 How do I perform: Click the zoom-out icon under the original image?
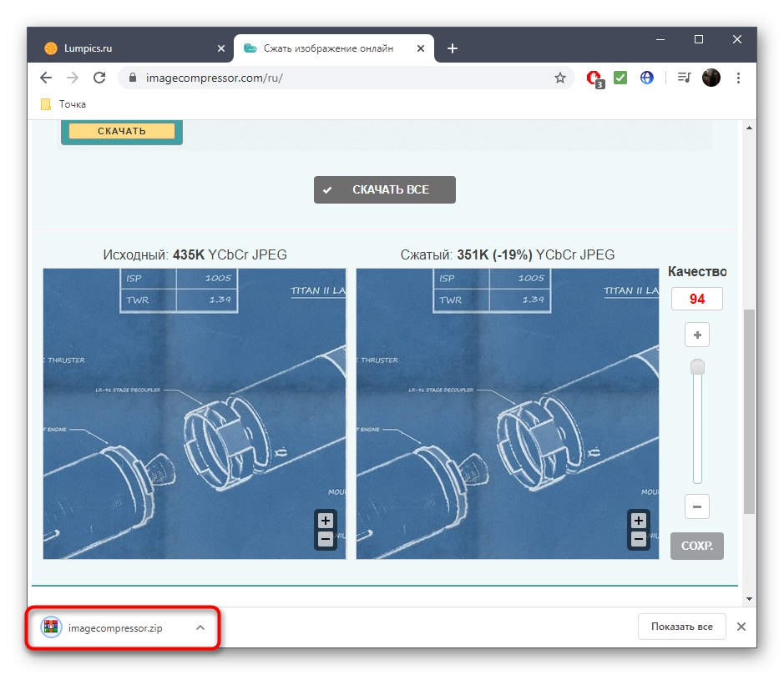325,538
